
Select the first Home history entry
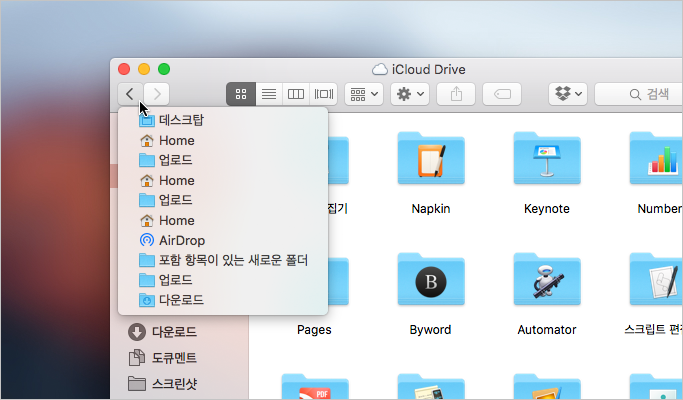point(223,140)
